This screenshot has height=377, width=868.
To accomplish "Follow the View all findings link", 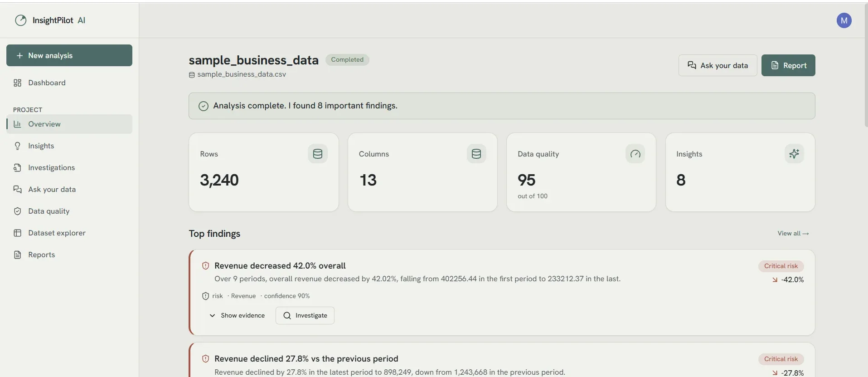I will tap(793, 233).
